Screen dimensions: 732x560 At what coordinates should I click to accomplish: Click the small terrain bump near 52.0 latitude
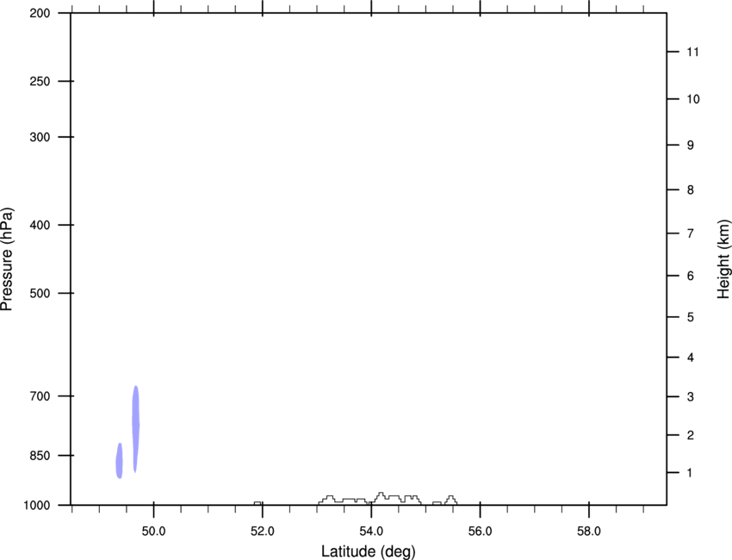point(257,502)
